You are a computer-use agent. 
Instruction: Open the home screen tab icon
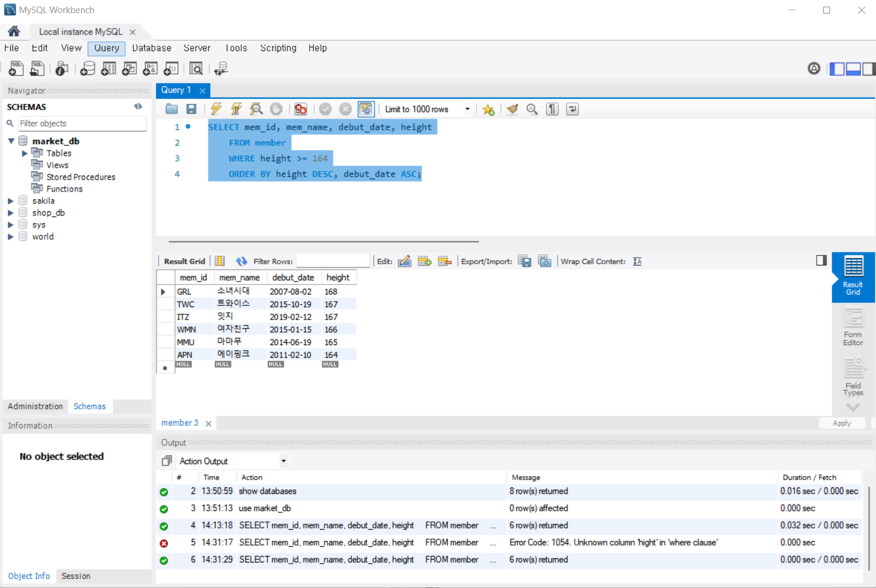point(14,32)
